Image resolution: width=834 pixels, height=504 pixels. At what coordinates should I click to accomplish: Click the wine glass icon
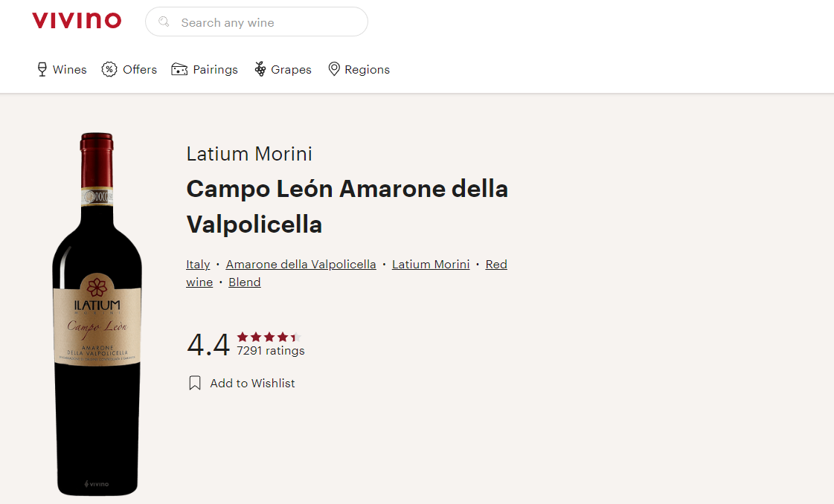click(x=42, y=69)
